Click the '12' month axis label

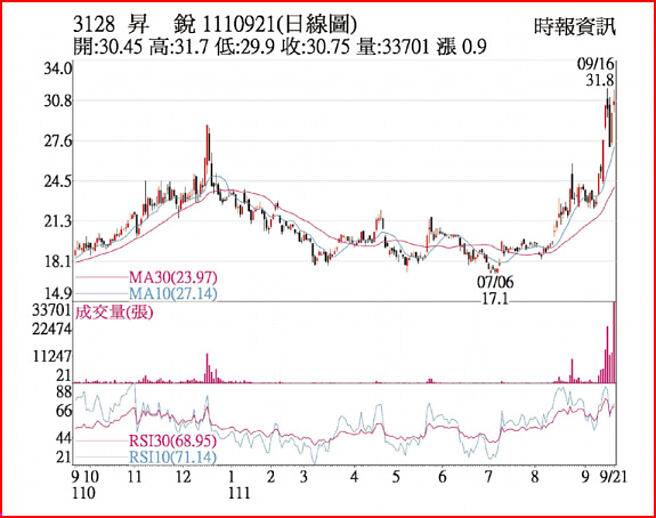183,477
